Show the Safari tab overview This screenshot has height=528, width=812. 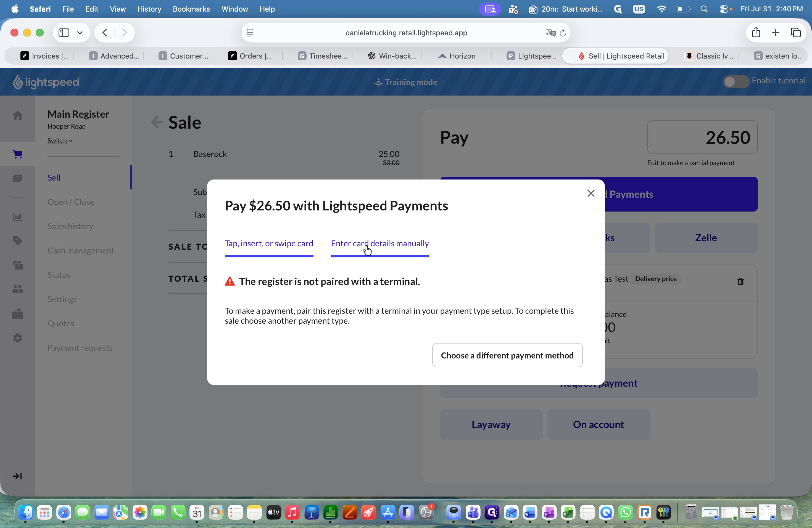796,32
